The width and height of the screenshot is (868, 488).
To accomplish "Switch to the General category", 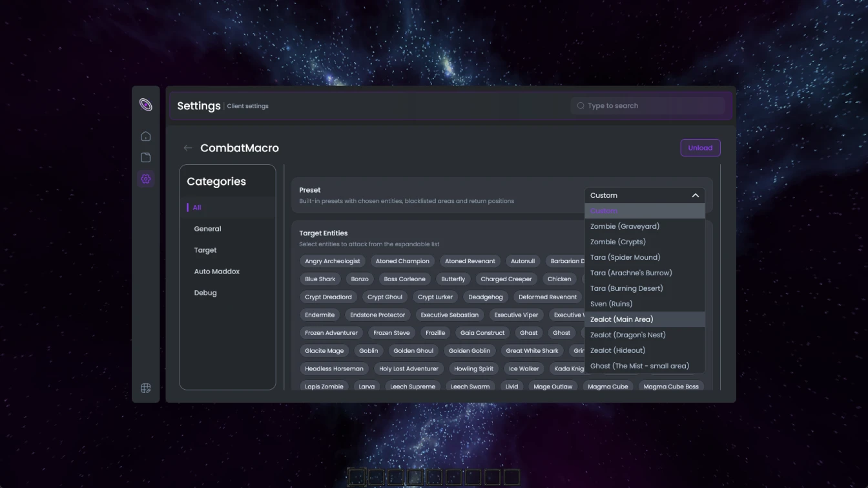I will (207, 228).
